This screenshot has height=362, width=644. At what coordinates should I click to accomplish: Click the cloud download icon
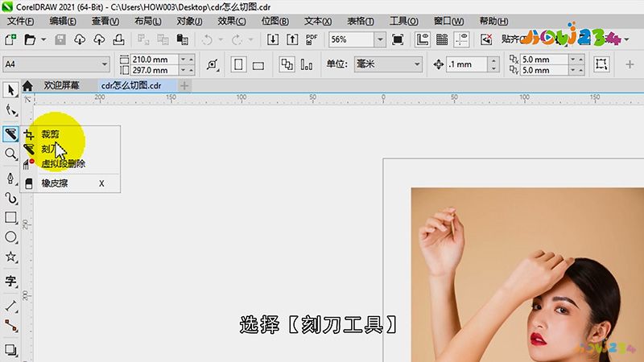click(x=80, y=39)
